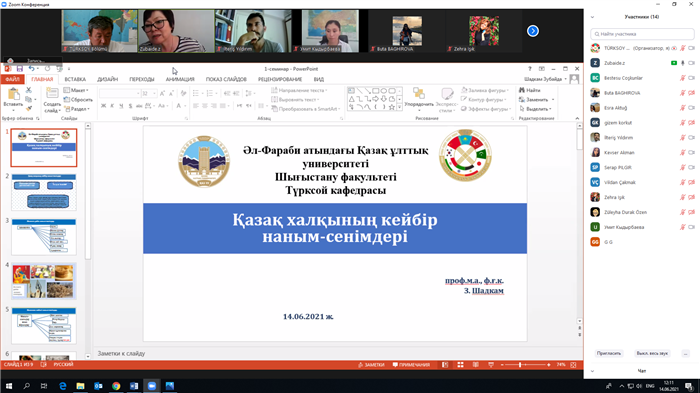The image size is (700, 393).
Task: Clear all formatting eraser icon
Action: (x=183, y=93)
